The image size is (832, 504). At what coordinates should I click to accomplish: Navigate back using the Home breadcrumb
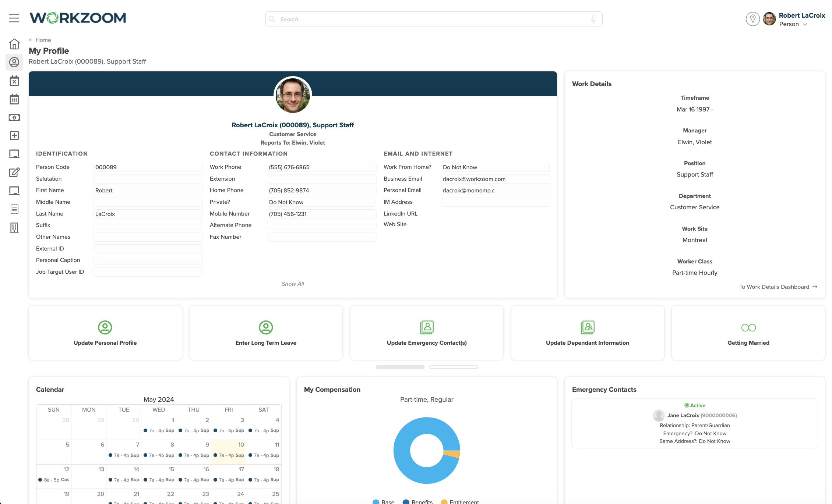pos(43,40)
